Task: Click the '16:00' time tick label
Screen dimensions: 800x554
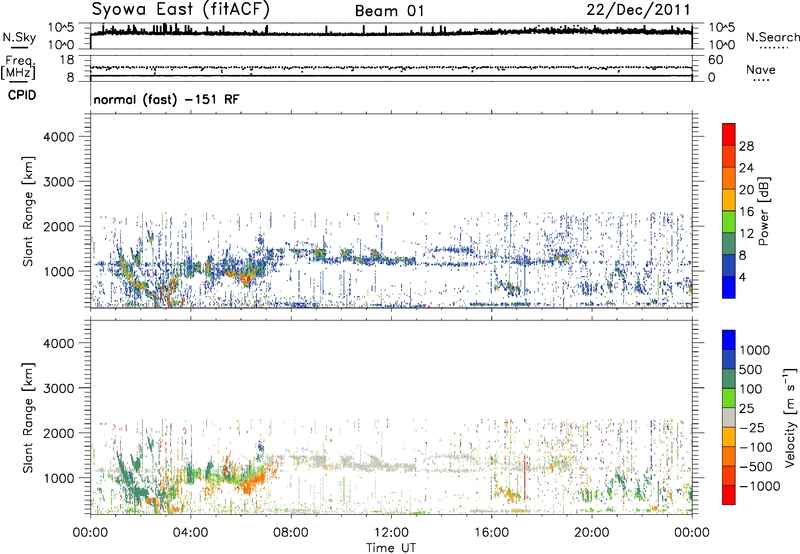Action: (491, 533)
